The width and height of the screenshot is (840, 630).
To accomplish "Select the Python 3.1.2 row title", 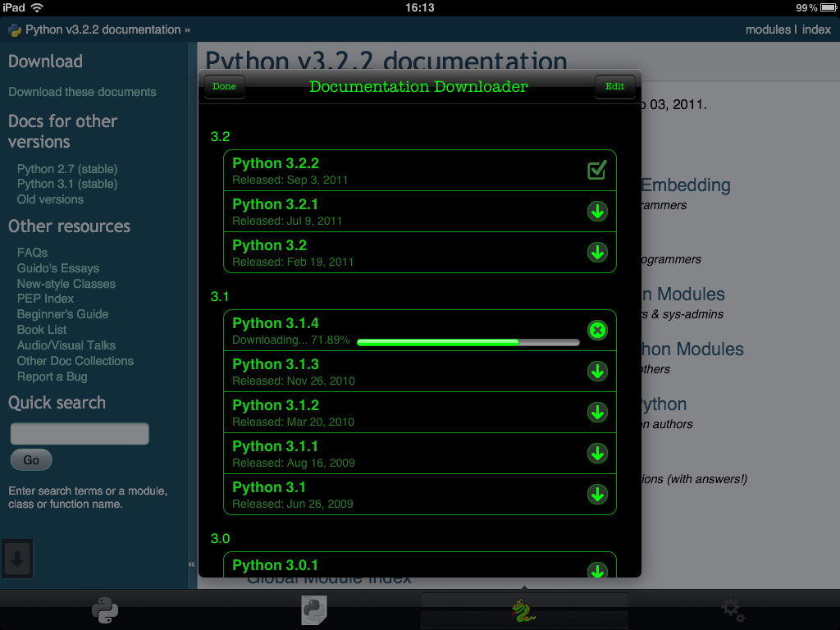I will pyautogui.click(x=276, y=405).
